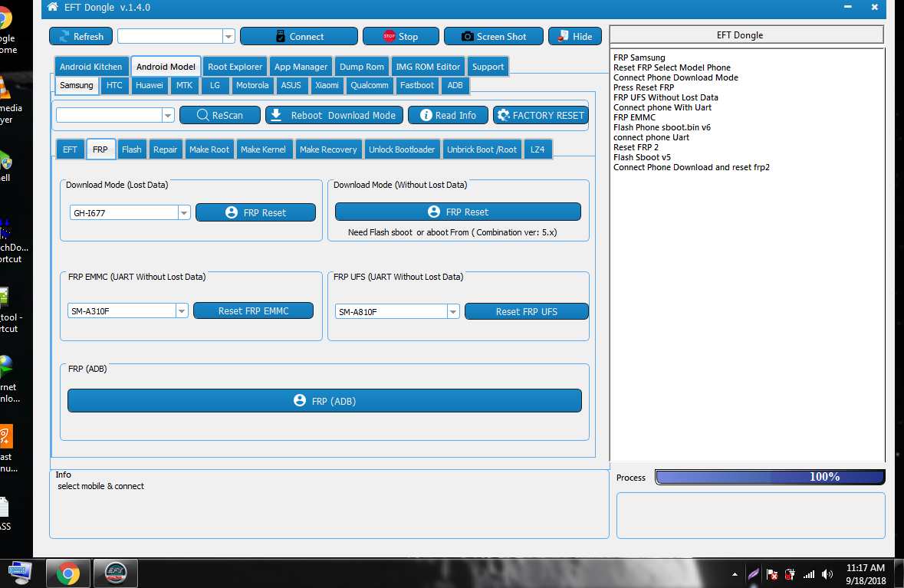904x588 pixels.
Task: Click the Hide button
Action: 575,36
